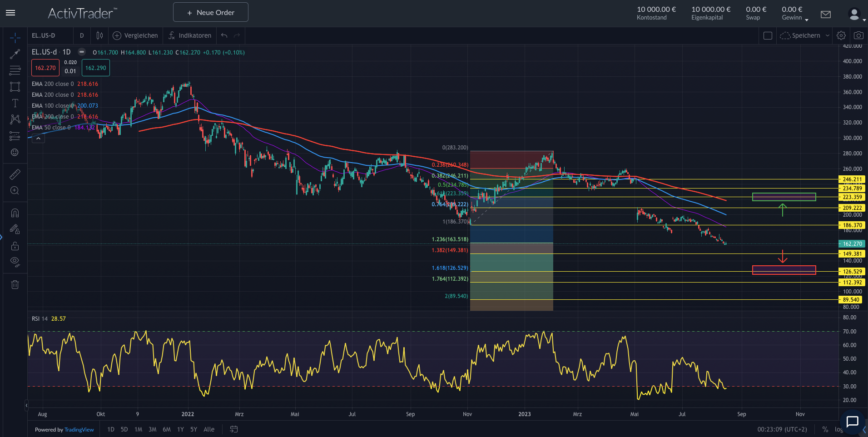Click the zoom-in magnifier tool
868x437 pixels.
click(x=15, y=191)
